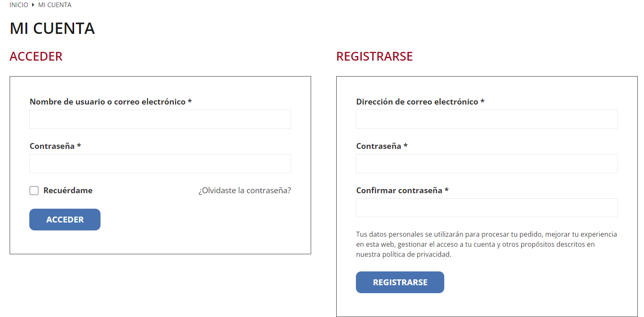The width and height of the screenshot is (644, 317).
Task: Click the MI CUENTA breadcrumb item
Action: point(55,5)
